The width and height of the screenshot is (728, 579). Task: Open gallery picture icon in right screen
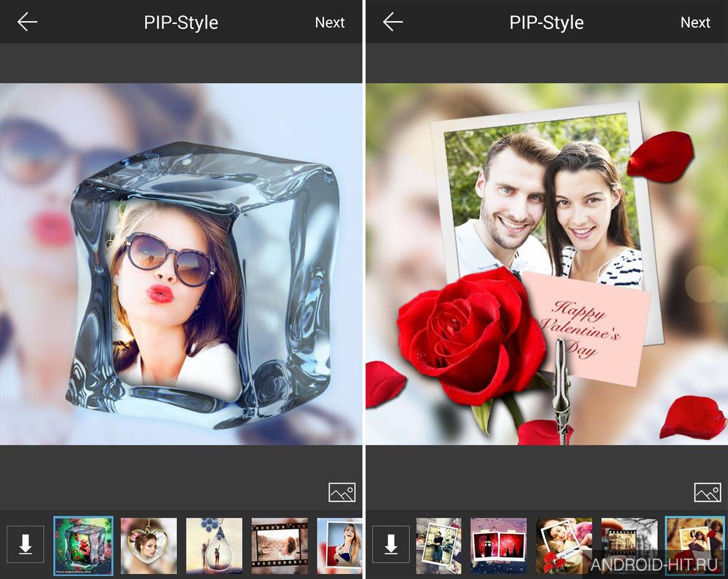click(x=708, y=492)
